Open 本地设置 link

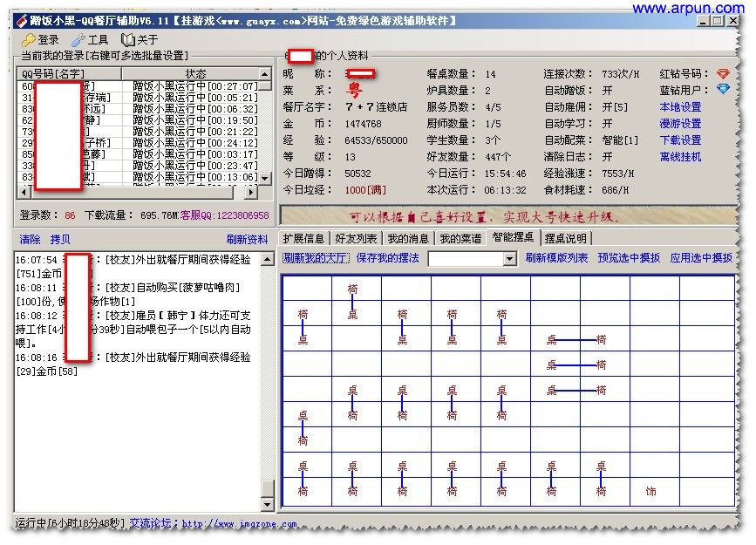(x=680, y=107)
